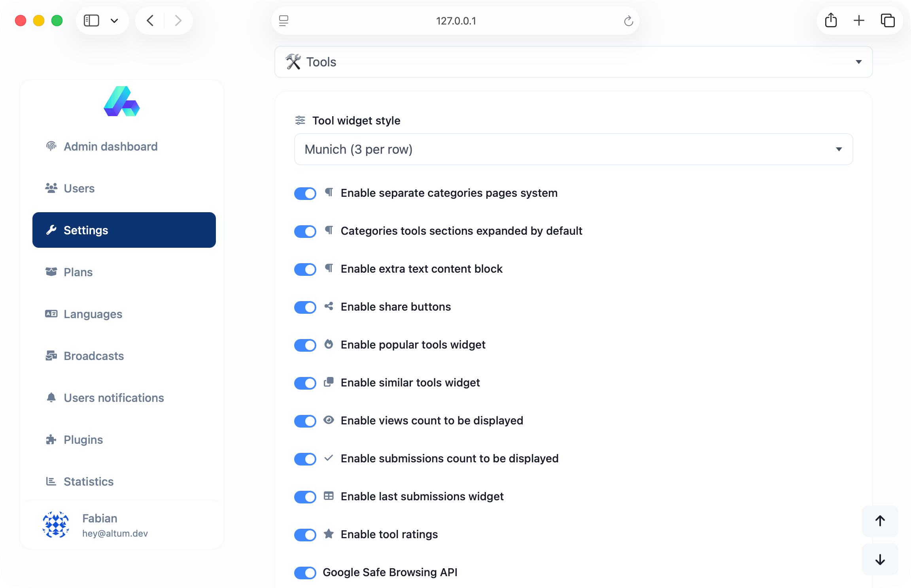Screen dimensions: 911x588
Task: Go forward with the browser forward arrow
Action: [x=178, y=20]
